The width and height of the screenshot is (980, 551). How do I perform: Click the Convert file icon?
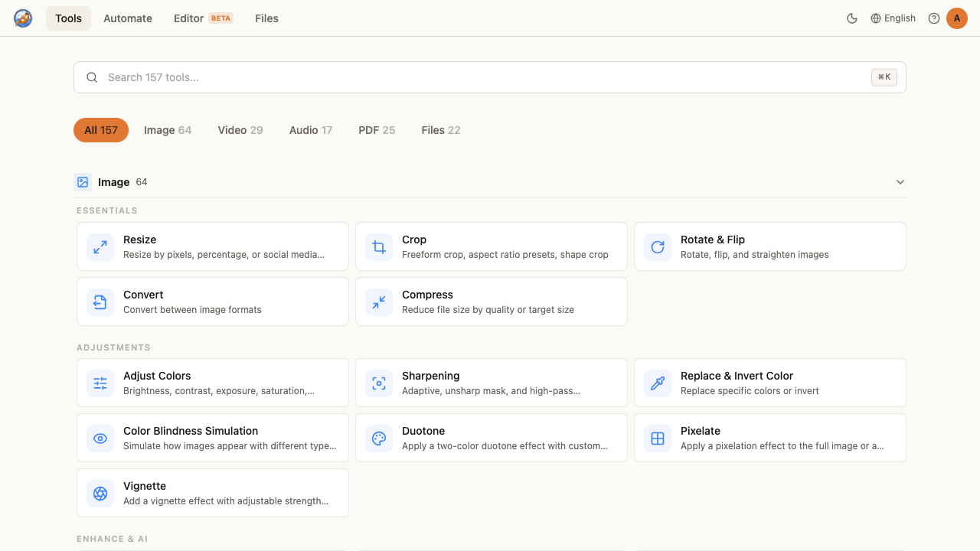coord(100,302)
